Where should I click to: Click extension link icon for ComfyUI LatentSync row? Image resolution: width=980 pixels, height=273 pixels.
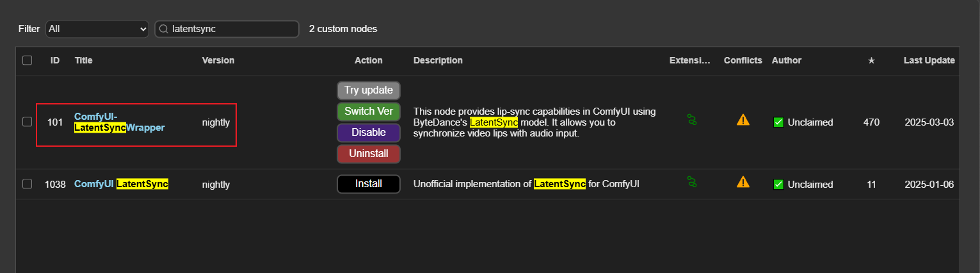coord(691,182)
